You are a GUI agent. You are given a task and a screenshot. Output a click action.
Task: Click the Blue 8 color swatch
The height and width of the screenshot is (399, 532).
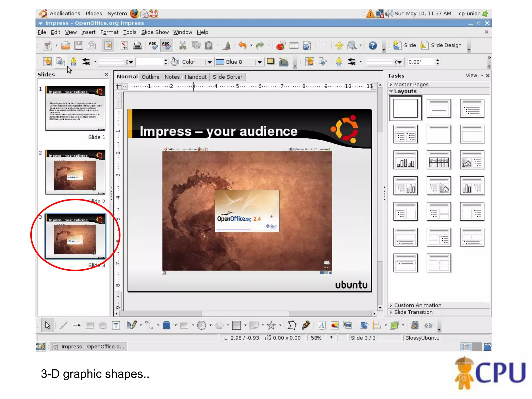[x=220, y=62]
